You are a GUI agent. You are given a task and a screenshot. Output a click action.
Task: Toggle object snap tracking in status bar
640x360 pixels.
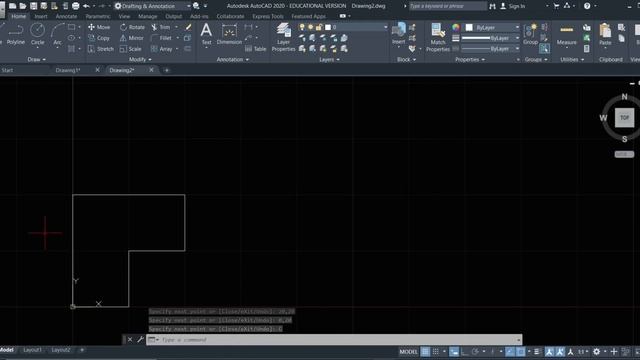510,351
